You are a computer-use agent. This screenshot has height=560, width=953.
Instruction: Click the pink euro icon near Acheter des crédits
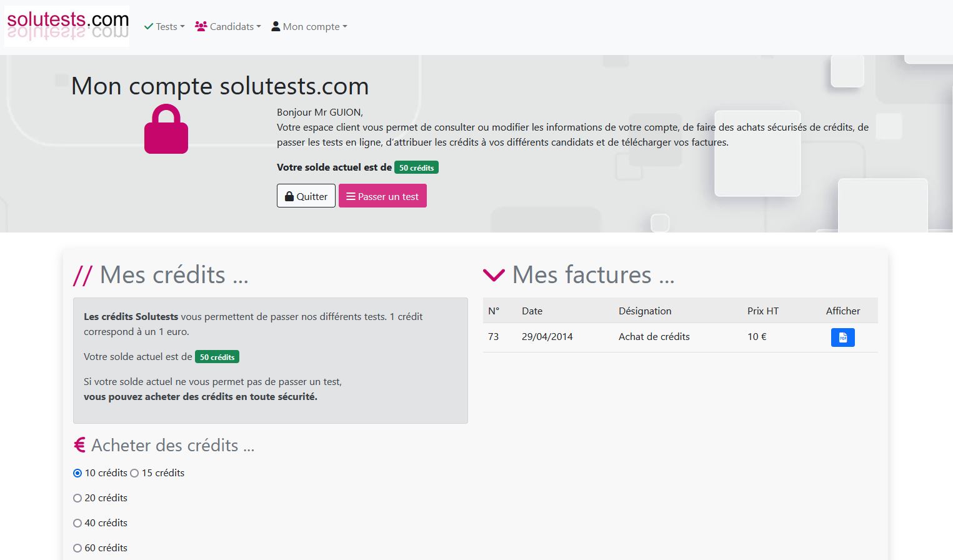click(79, 445)
